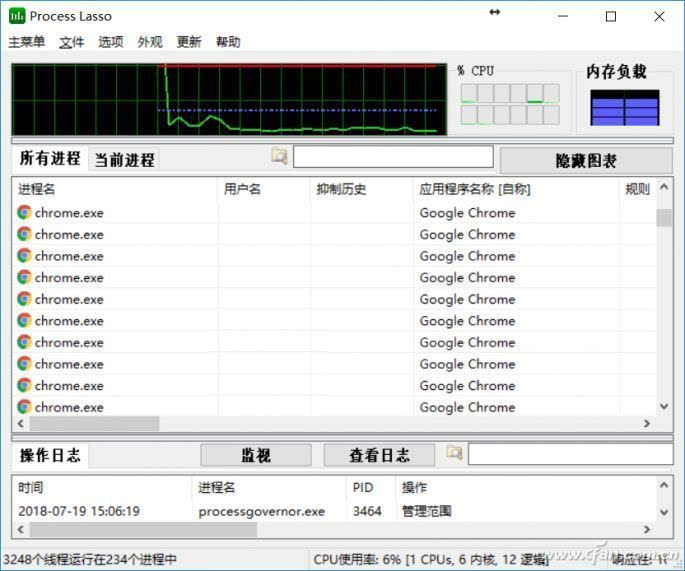Viewport: 685px width, 571px height.
Task: Click the log list scroll right arrow
Action: (x=647, y=529)
